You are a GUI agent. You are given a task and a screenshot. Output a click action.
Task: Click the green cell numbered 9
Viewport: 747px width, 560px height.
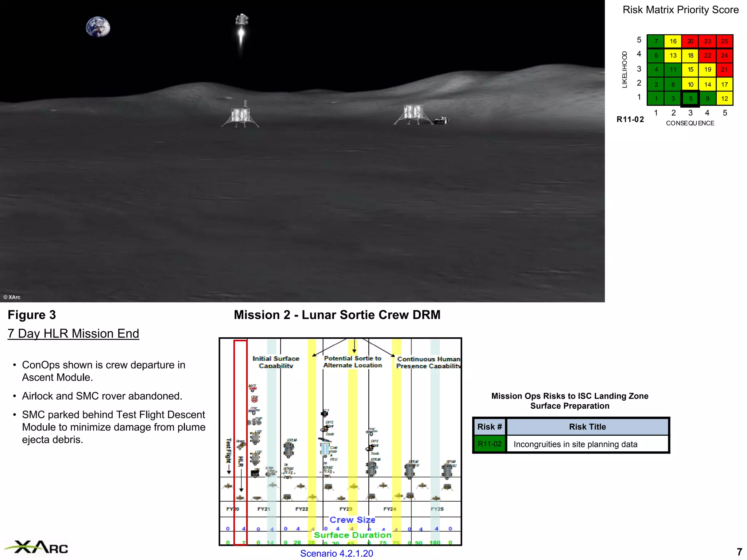(707, 98)
